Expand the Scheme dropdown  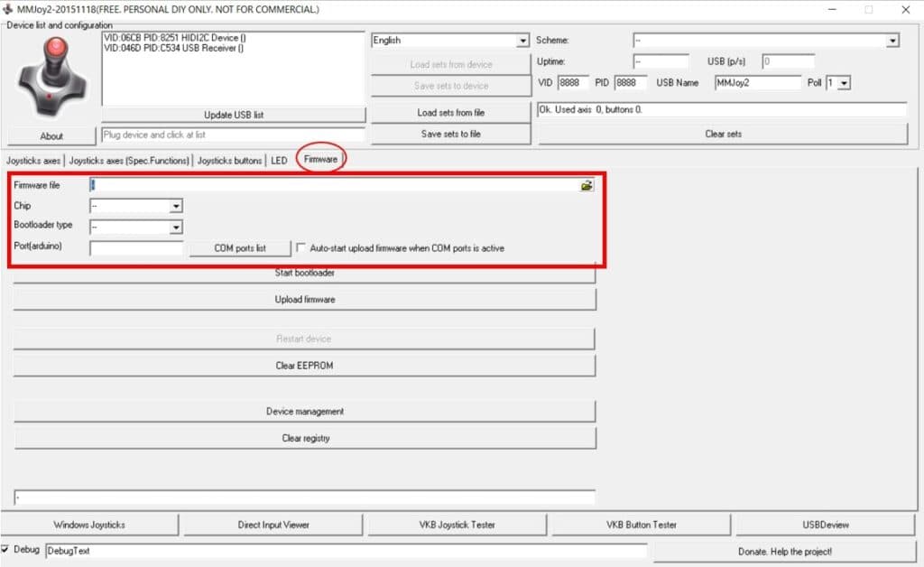892,41
